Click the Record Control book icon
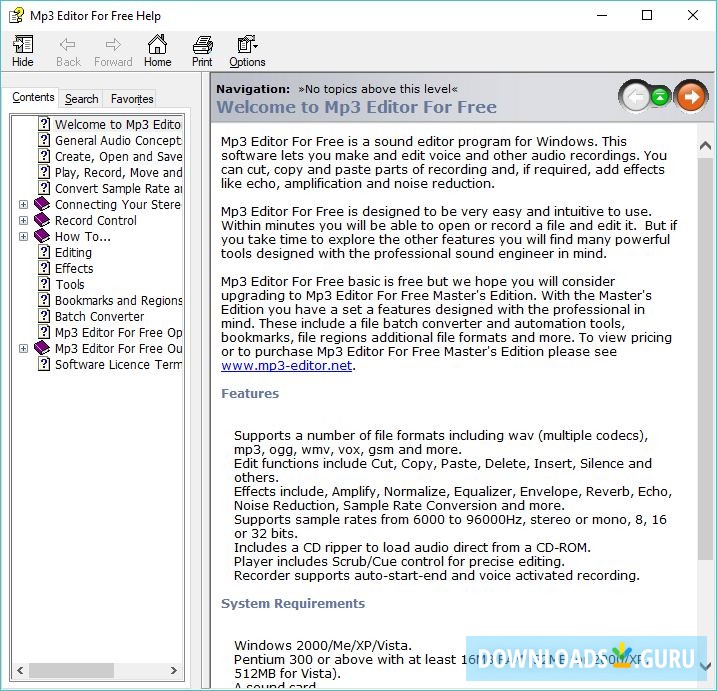This screenshot has height=691, width=717. (x=42, y=220)
